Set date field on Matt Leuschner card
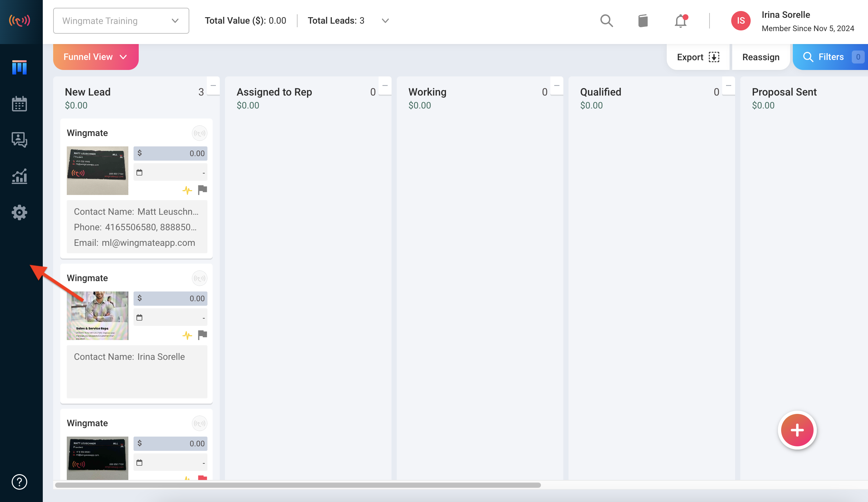Screen dimensions: 868x502 170,172
